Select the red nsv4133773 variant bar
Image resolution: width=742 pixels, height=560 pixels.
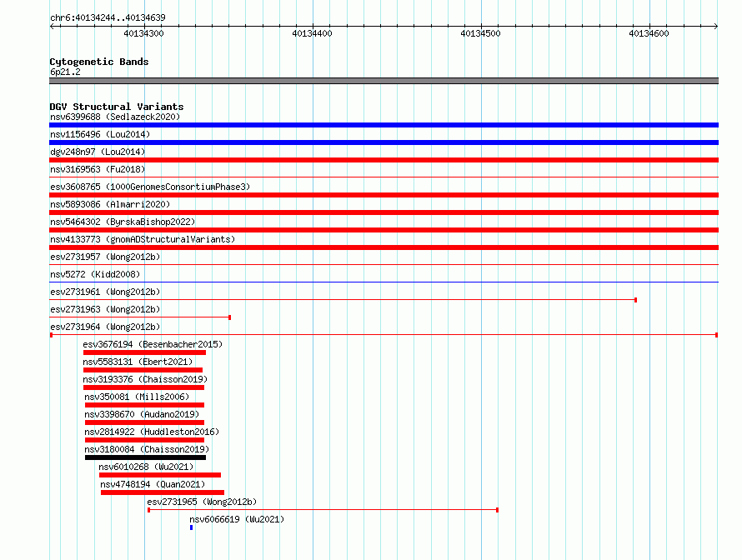coord(384,247)
